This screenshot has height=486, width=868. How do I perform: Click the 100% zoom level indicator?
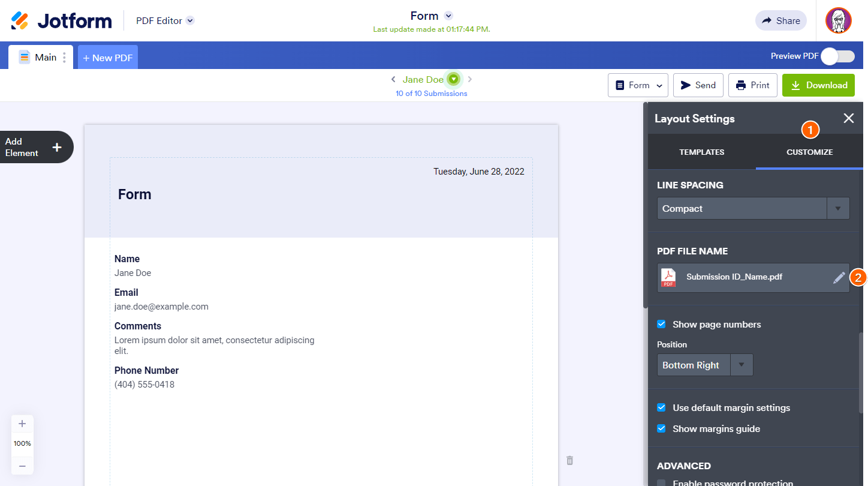[22, 444]
